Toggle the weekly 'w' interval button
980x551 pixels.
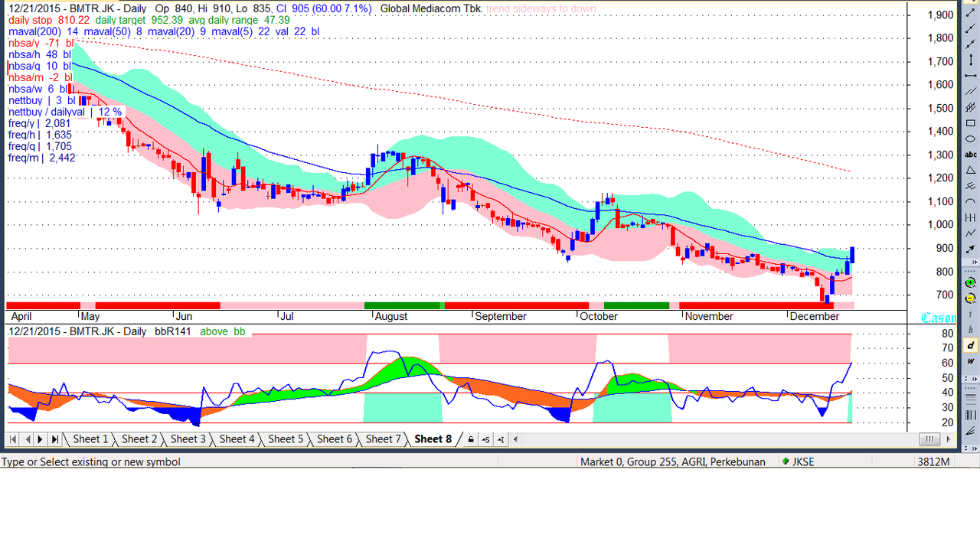(x=970, y=361)
